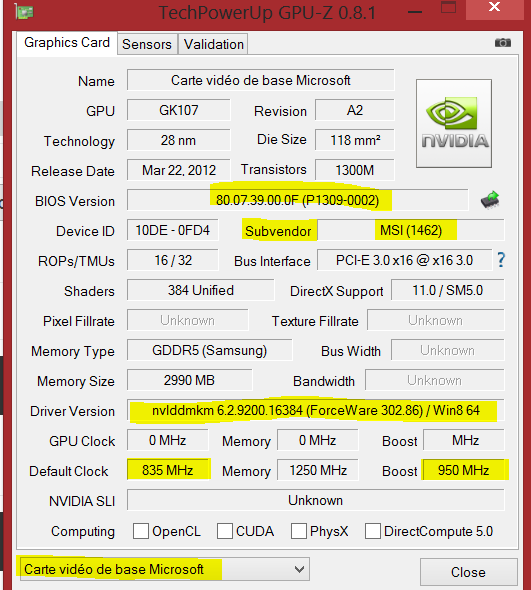Click the DirectX Support 11.0 / SM5.0 value
Screen dimensions: 531x590
(447, 290)
